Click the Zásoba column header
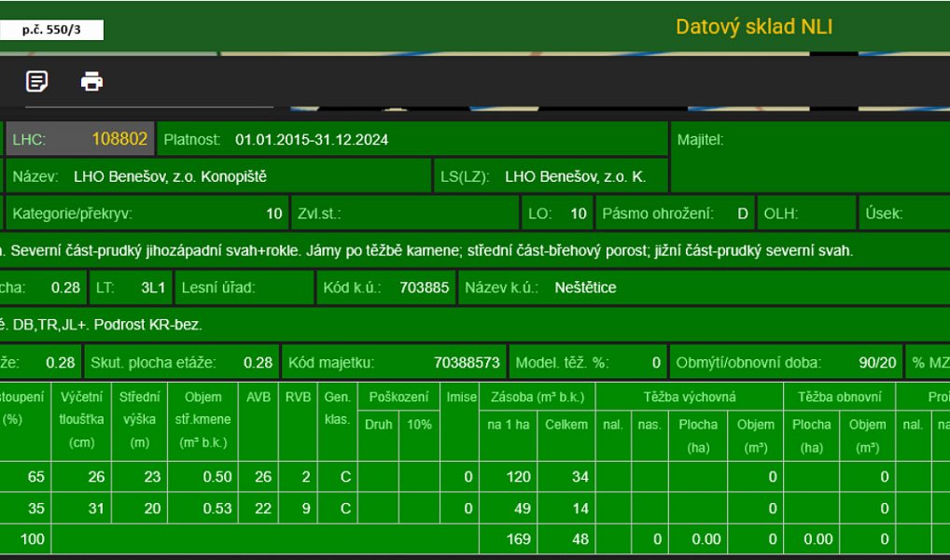This screenshot has height=560, width=950. [x=537, y=397]
